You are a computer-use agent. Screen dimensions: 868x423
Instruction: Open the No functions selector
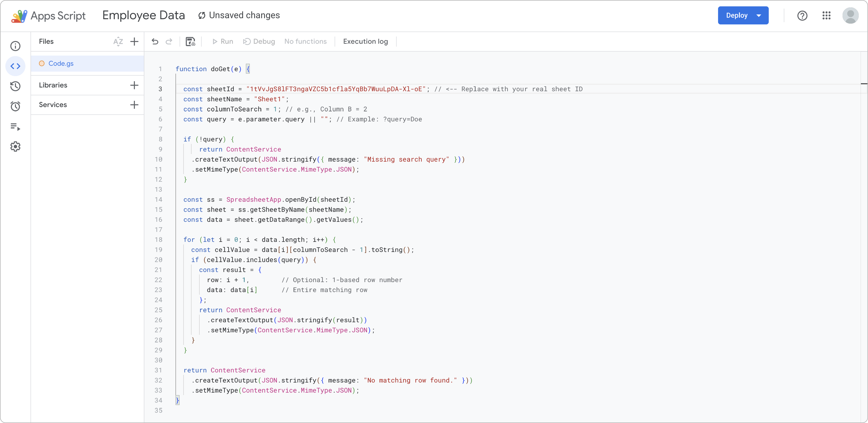point(305,41)
